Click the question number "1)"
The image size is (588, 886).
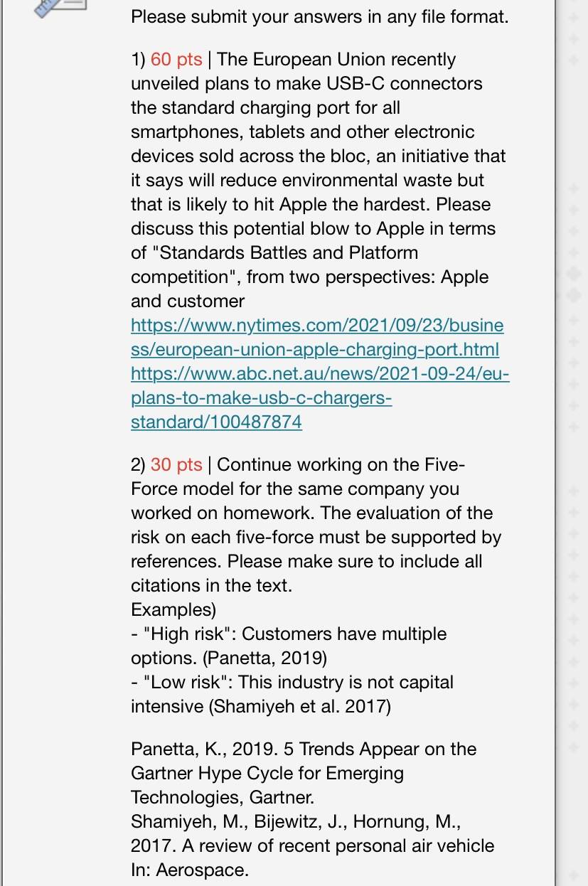click(x=138, y=60)
